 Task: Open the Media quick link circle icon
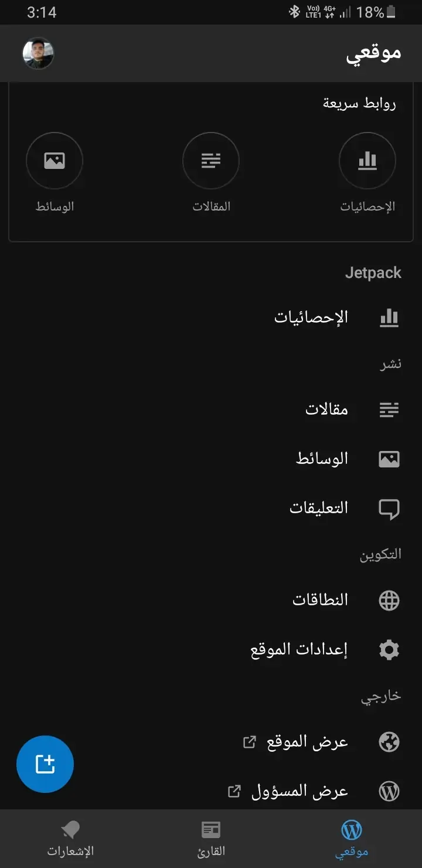tap(55, 160)
